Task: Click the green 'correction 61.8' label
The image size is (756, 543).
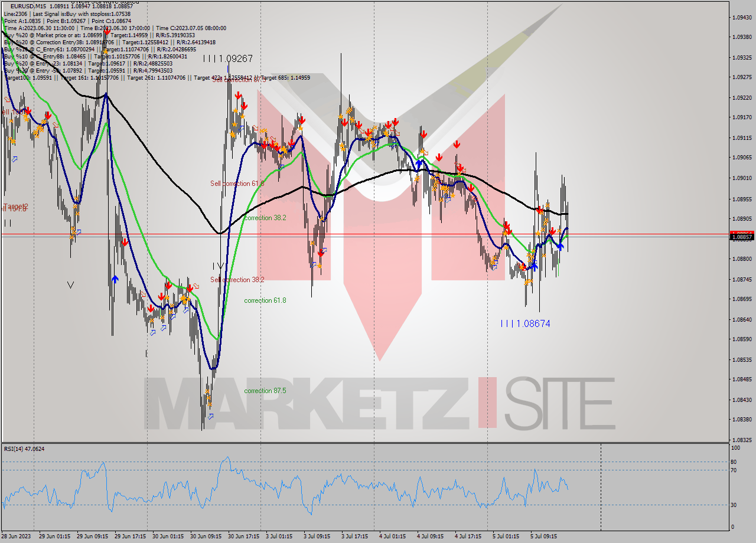Action: [265, 300]
